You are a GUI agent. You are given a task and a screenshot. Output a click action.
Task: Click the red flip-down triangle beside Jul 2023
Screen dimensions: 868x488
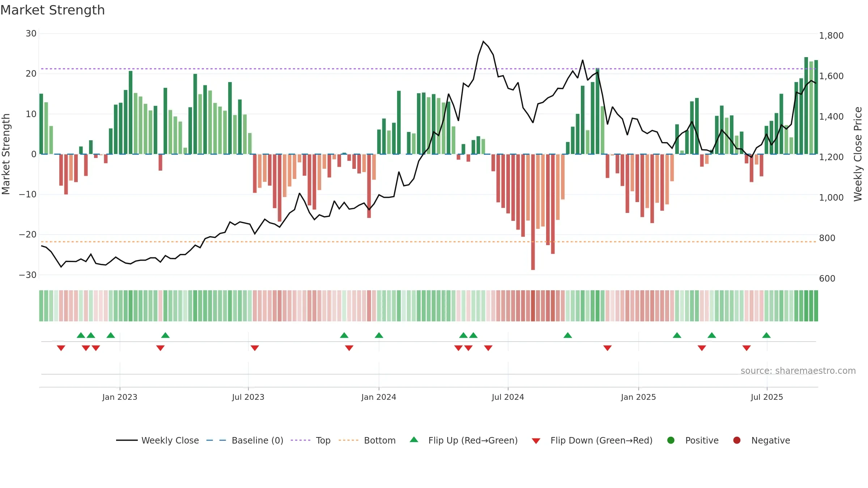point(255,348)
